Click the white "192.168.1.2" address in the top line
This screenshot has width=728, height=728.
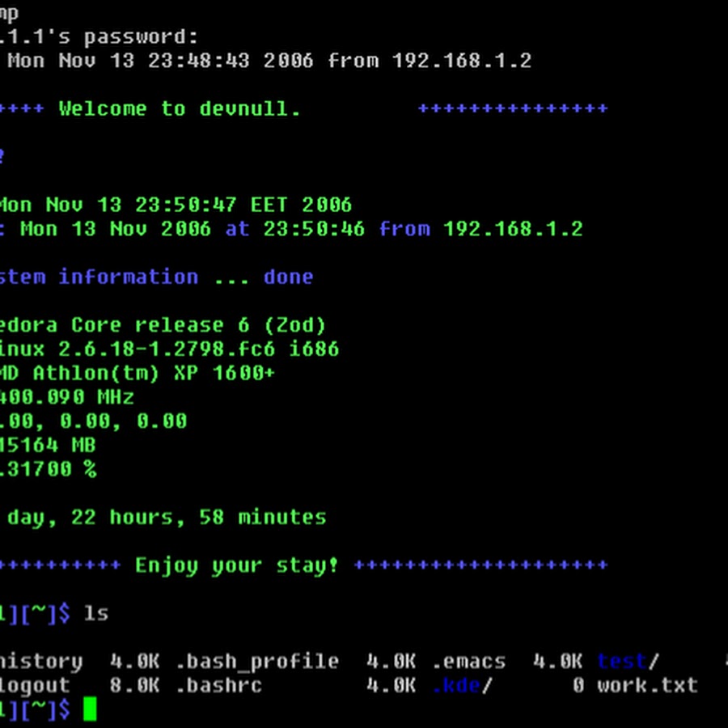click(x=462, y=61)
